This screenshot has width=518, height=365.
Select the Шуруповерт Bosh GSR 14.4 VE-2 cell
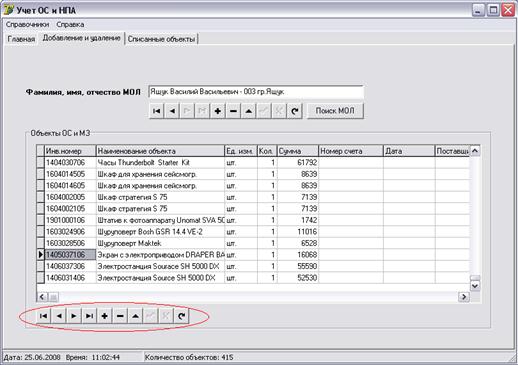tap(160, 232)
